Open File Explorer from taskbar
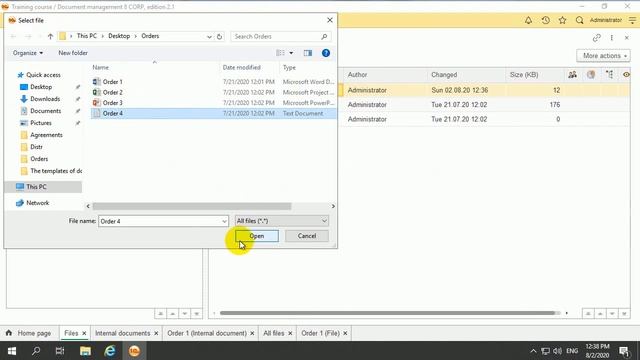Viewport: 640px width, 360px height. coord(85,351)
